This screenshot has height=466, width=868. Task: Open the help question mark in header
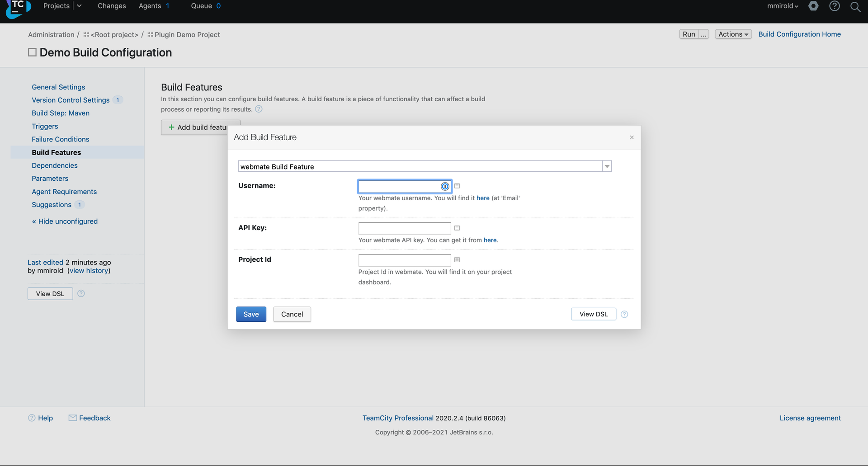(835, 6)
